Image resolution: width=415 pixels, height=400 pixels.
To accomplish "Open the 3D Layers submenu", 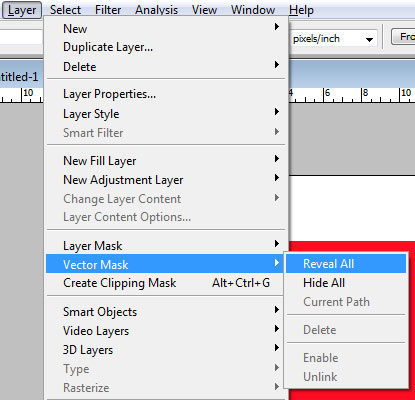I will pos(166,350).
